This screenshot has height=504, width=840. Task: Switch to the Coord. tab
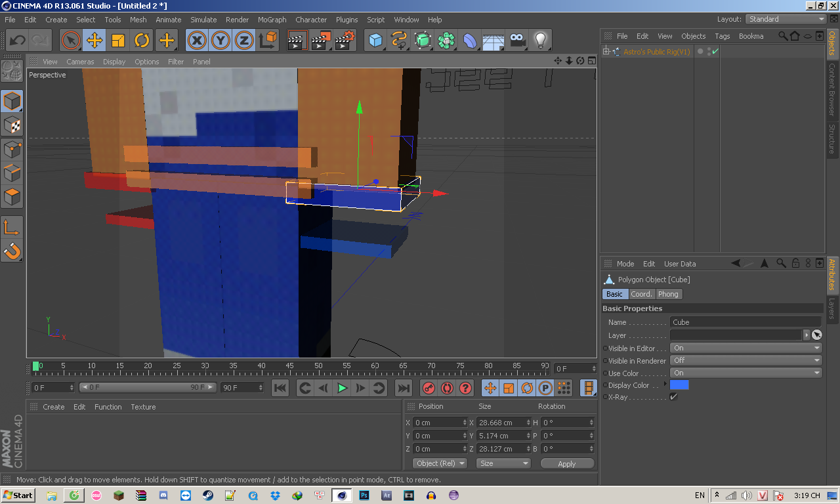(641, 294)
